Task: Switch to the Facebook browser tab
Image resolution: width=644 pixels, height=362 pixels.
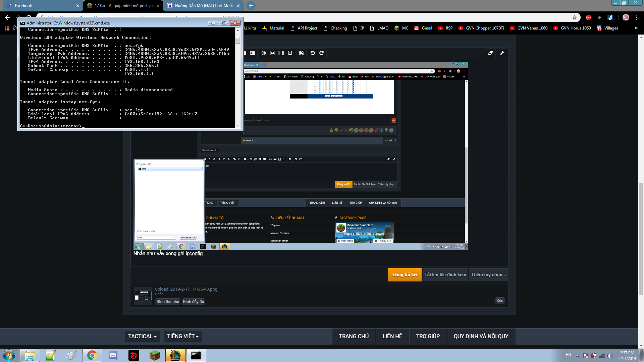Action: point(40,6)
